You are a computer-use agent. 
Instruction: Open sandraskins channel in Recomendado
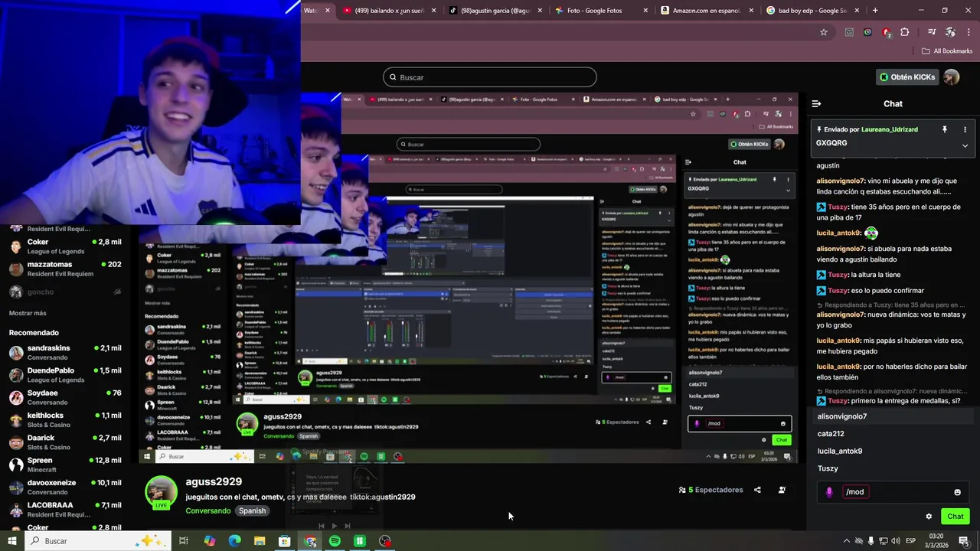point(65,352)
